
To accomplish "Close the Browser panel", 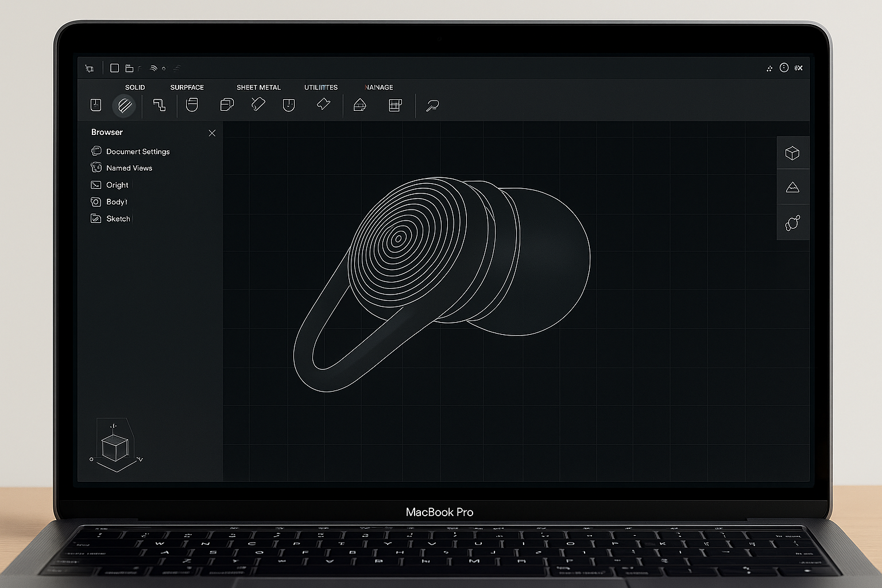I will (212, 133).
